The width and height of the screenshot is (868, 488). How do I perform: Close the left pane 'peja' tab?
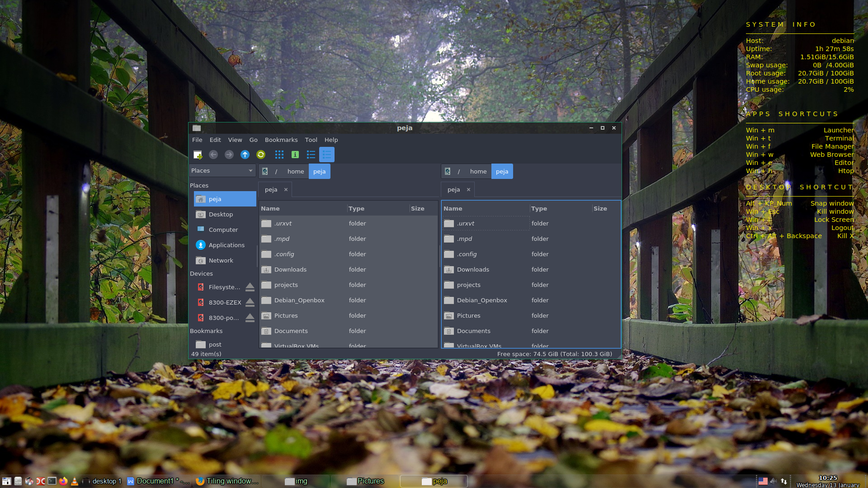286,189
